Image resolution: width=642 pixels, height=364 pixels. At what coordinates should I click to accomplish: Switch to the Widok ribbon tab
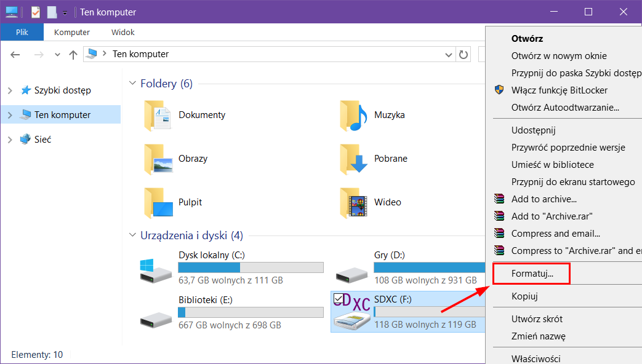click(123, 32)
